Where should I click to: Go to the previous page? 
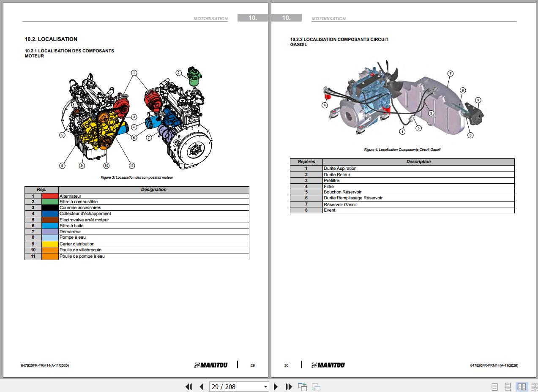(x=202, y=387)
